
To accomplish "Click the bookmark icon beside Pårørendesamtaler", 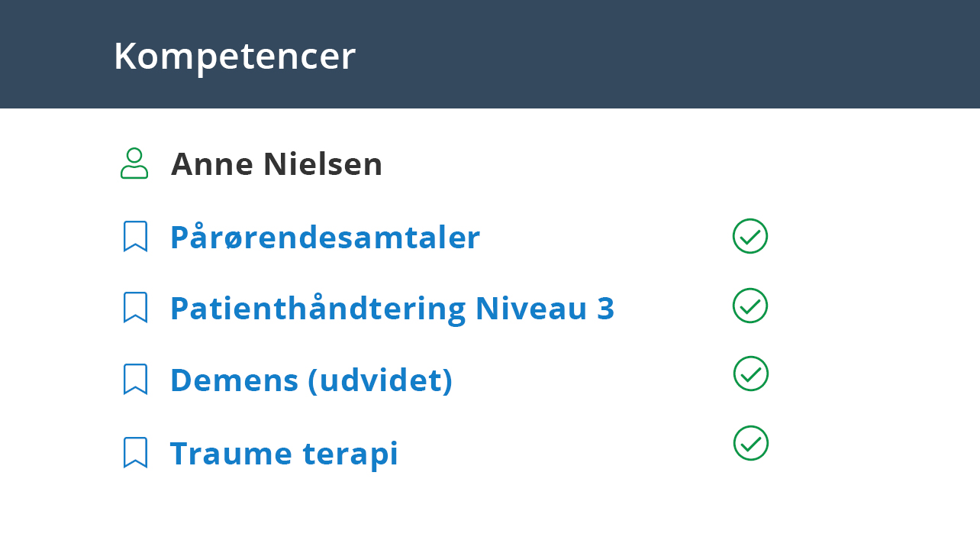I will [135, 237].
